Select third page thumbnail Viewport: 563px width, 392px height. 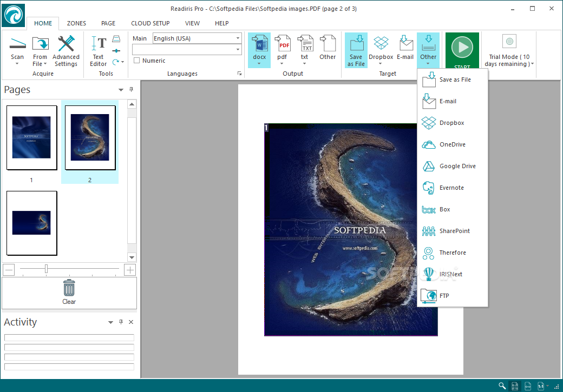pyautogui.click(x=31, y=223)
